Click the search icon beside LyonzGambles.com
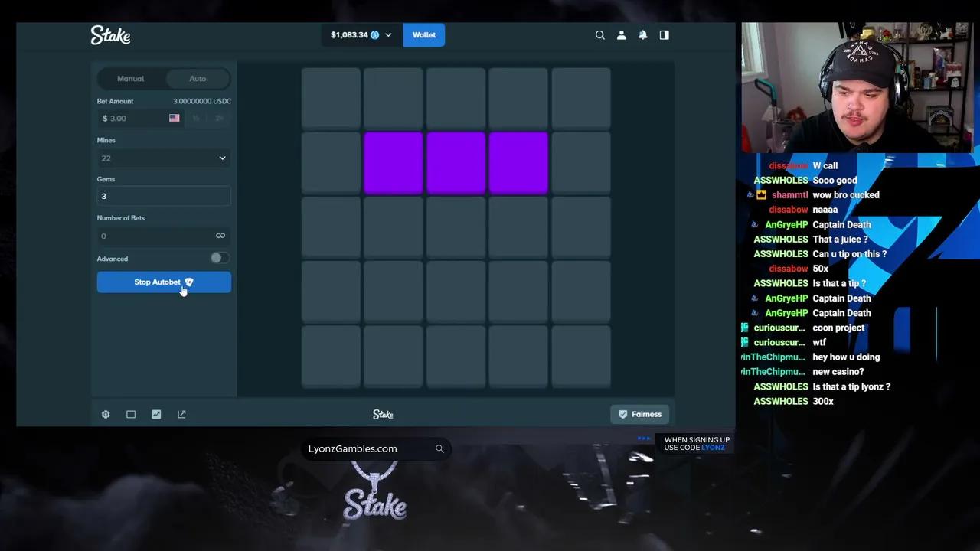 point(439,449)
